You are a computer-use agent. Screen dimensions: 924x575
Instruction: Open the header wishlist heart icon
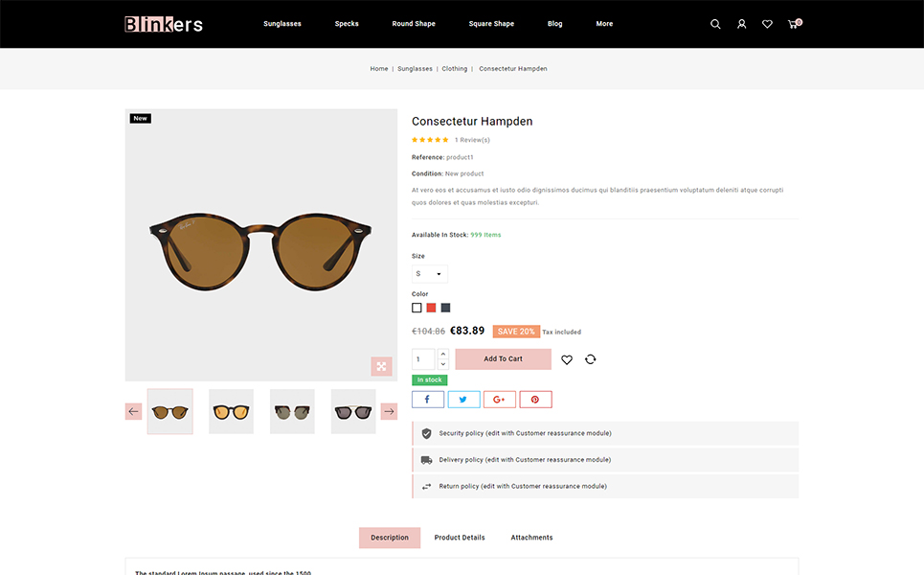pos(767,24)
